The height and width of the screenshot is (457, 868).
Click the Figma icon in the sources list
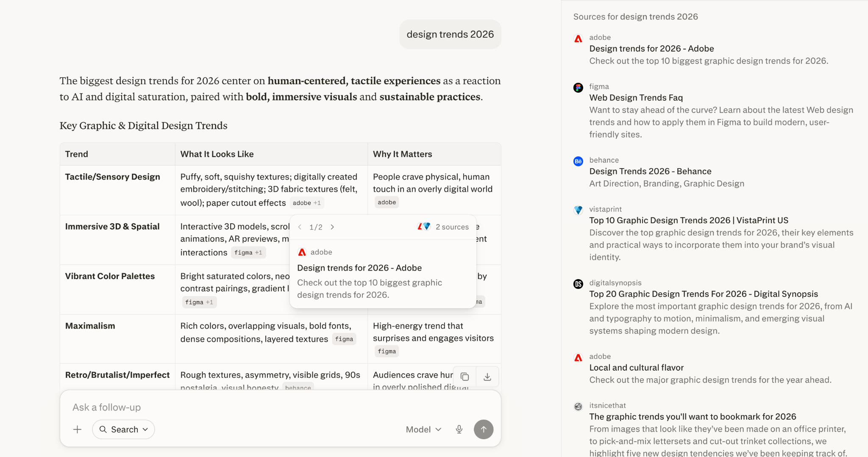pos(578,88)
